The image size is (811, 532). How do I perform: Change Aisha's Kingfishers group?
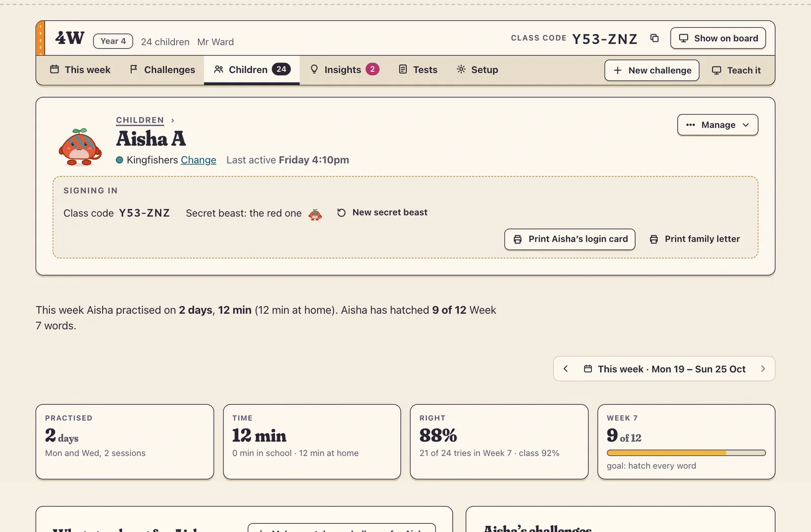coord(199,160)
